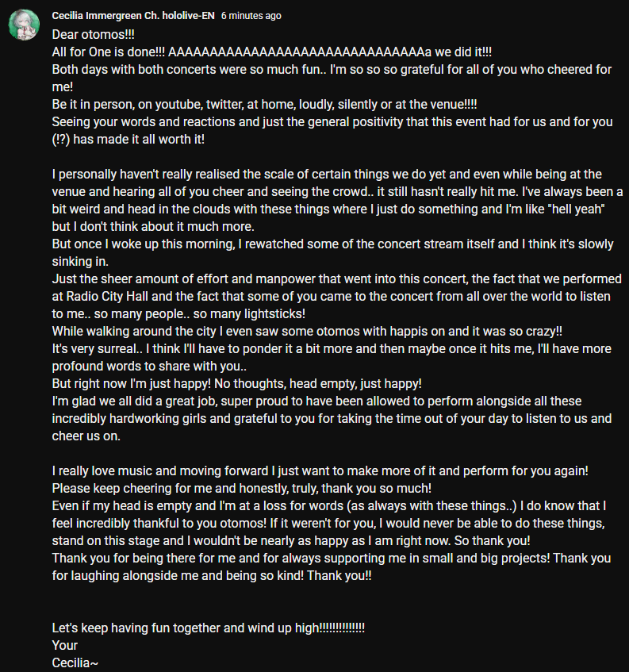Image resolution: width=629 pixels, height=672 pixels.
Task: Click the 'All for One is done!!!' line
Action: [272, 52]
